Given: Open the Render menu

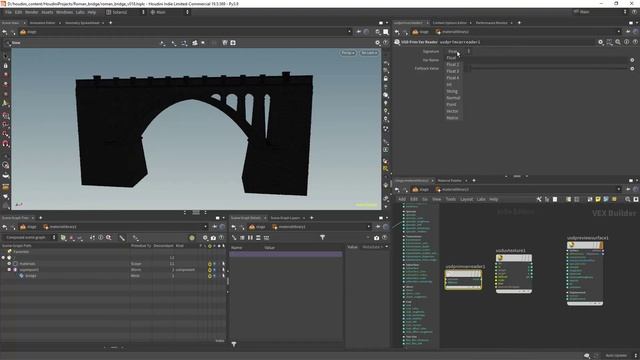Looking at the screenshot, I should [x=31, y=12].
